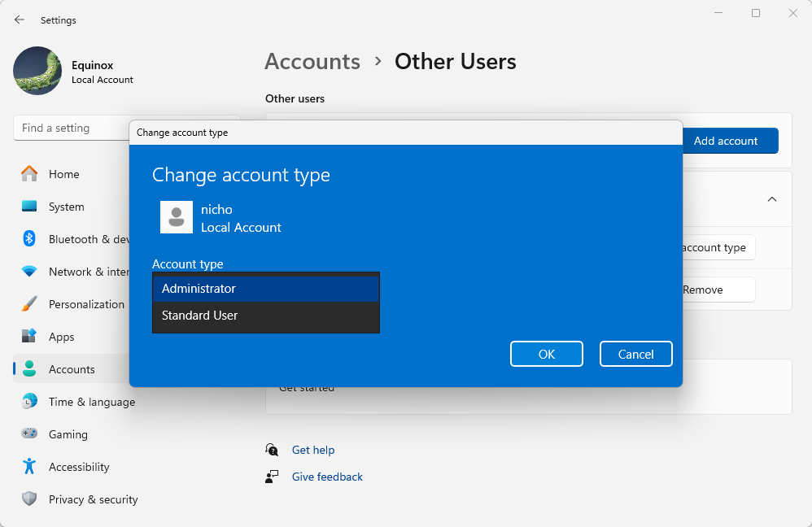Choose Administrator in Account type list
The image size is (812, 527).
point(266,289)
